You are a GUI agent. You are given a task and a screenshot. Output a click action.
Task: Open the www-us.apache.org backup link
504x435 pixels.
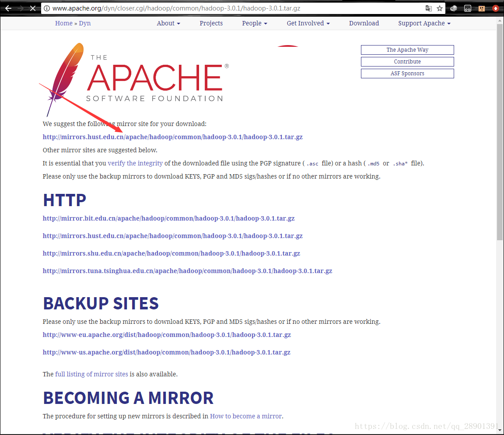click(167, 352)
